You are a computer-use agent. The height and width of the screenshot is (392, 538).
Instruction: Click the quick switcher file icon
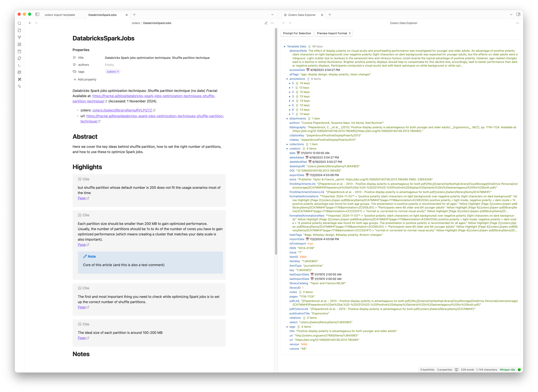coord(19,30)
